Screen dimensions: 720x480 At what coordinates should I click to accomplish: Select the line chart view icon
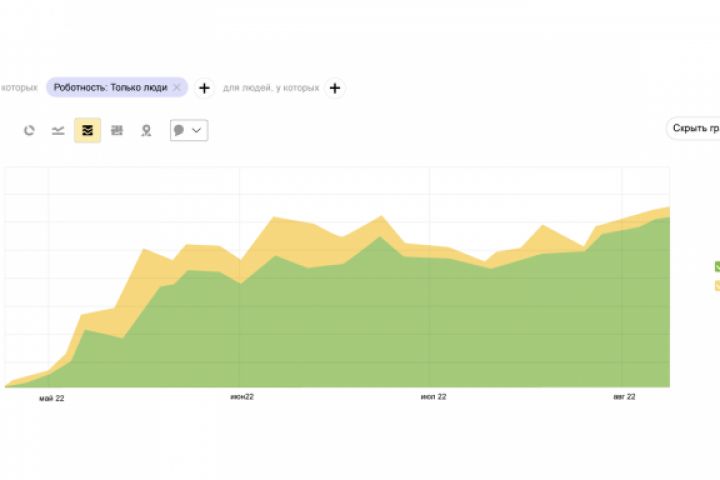click(59, 130)
